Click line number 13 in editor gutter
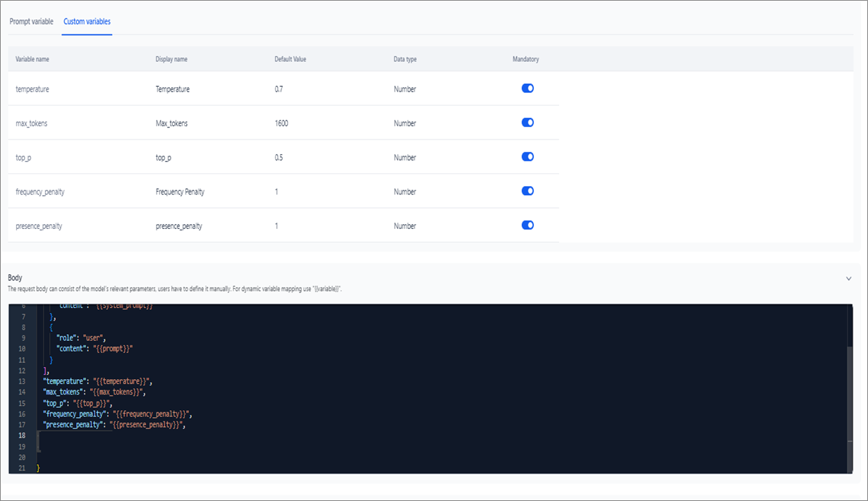 21,381
